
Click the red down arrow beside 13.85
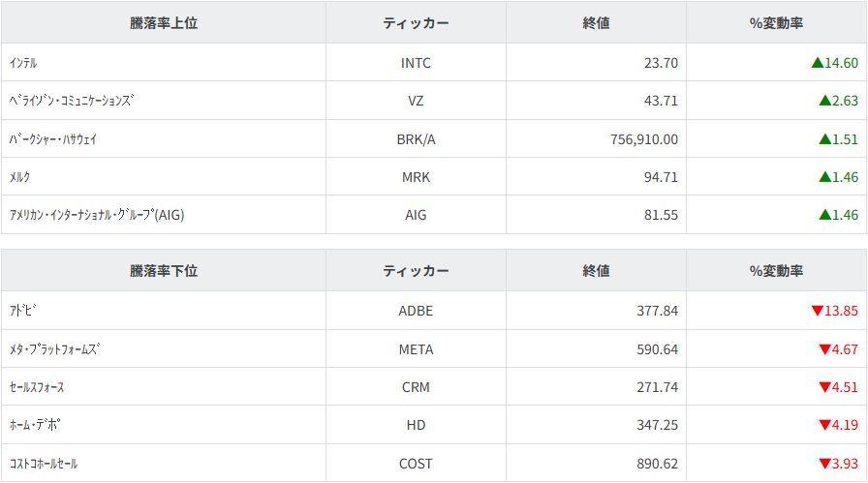817,311
